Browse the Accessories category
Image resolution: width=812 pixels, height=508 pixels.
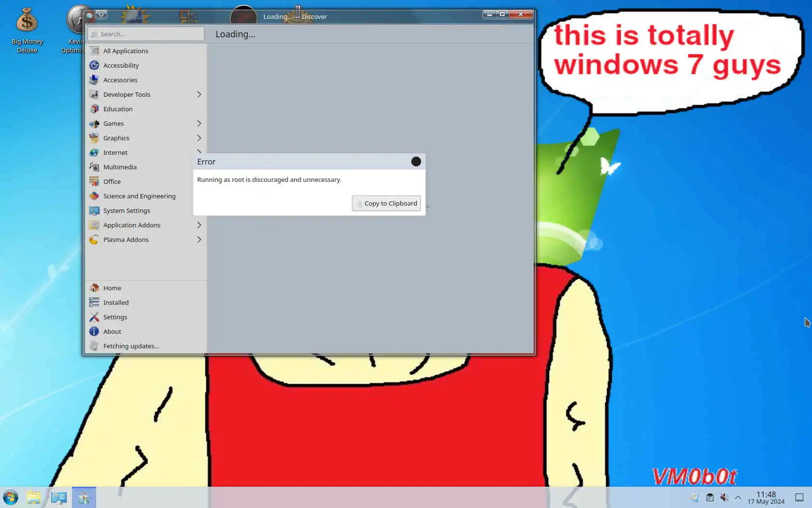pyautogui.click(x=146, y=80)
